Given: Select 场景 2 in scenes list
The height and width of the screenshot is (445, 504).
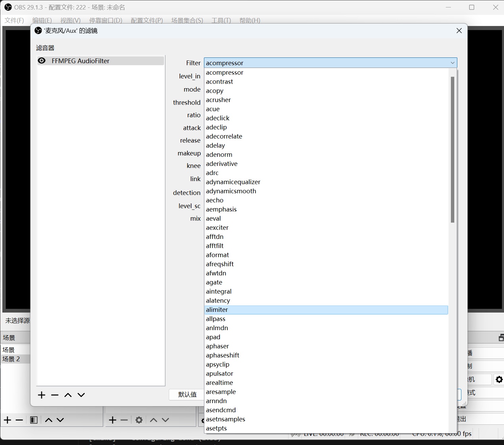Looking at the screenshot, I should (x=15, y=359).
